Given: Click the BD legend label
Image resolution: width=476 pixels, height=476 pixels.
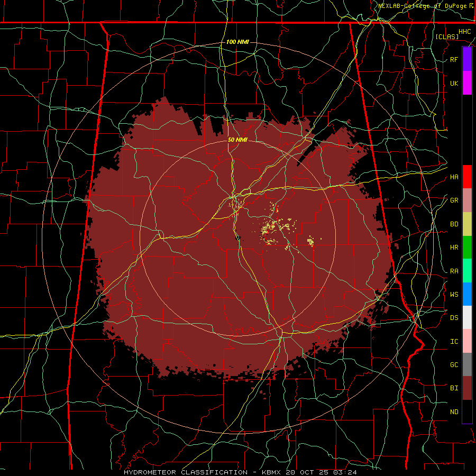Looking at the screenshot, I should point(454,224).
